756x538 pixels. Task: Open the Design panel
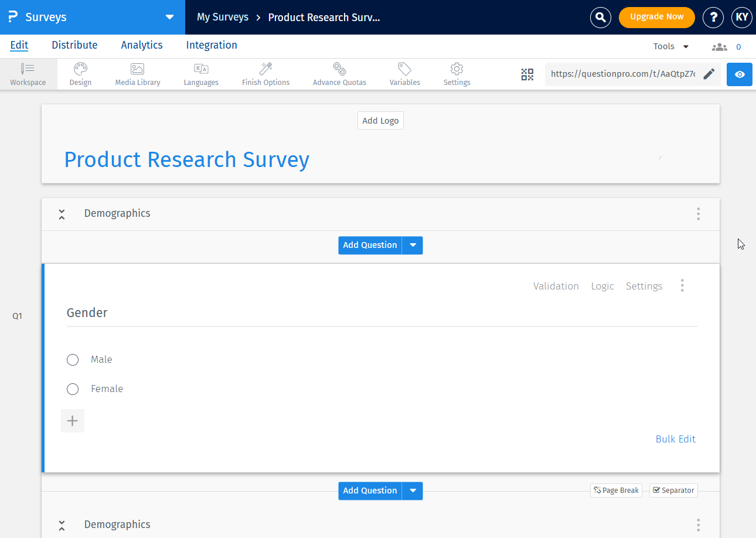click(80, 74)
